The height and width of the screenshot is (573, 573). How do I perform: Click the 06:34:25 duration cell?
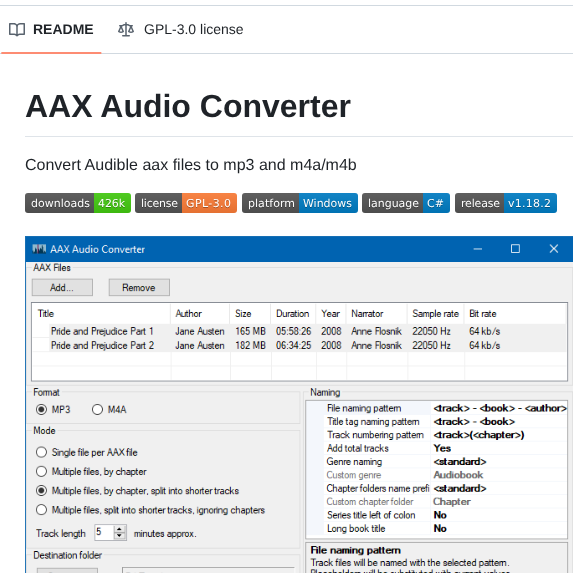[x=293, y=345]
